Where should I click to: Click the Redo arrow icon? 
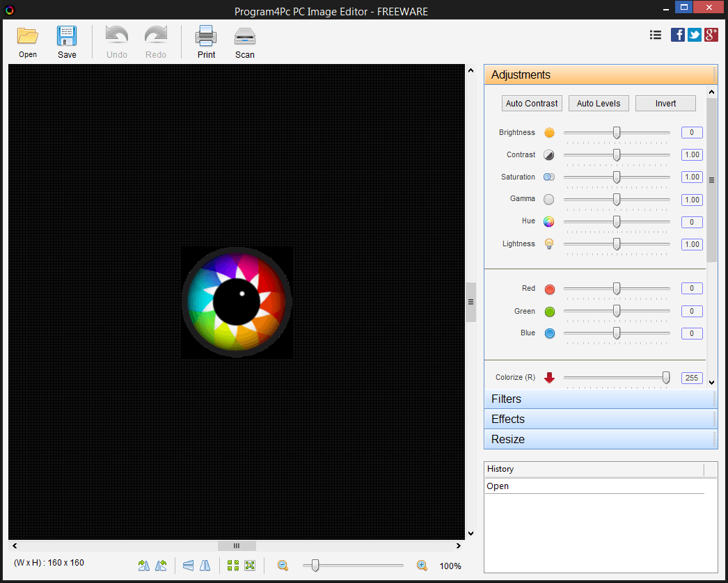[155, 35]
